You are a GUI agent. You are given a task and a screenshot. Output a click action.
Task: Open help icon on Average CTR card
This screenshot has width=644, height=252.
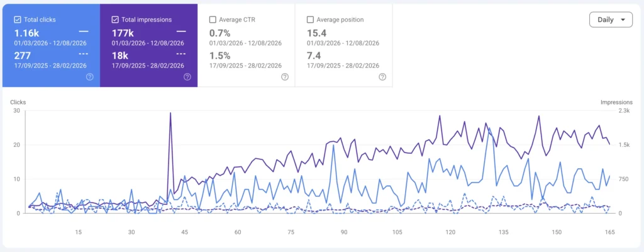coord(285,77)
